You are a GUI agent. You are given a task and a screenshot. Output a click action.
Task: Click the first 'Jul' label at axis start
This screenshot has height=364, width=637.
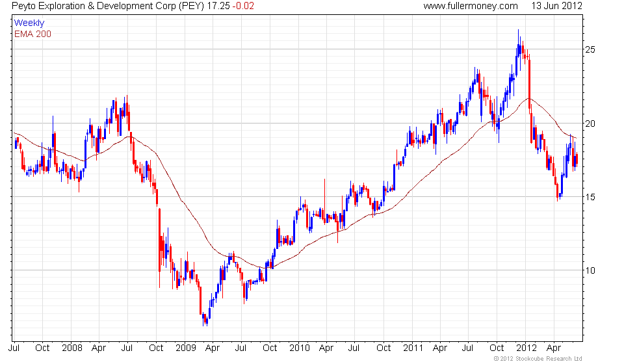14,348
